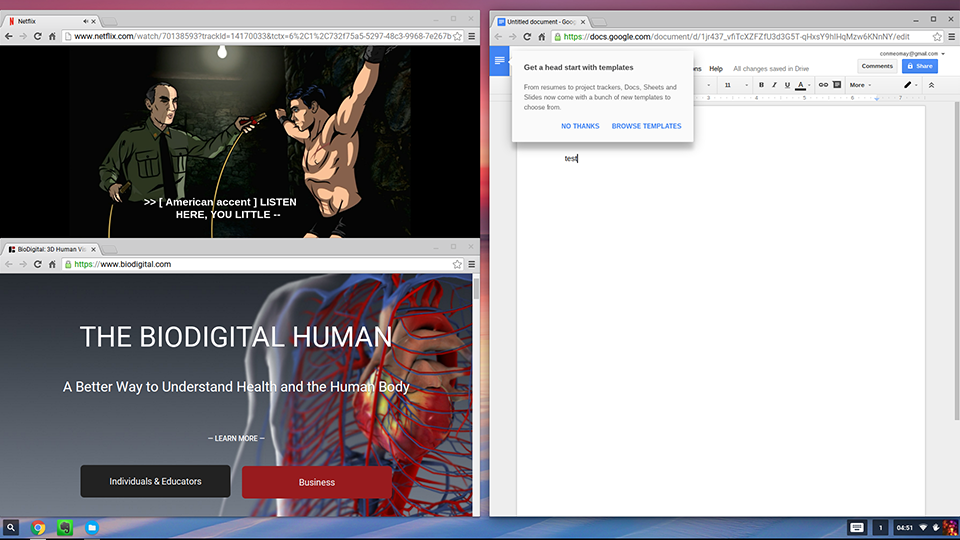The height and width of the screenshot is (540, 960).
Task: Open a new tab in BioDigital window
Action: [x=110, y=249]
